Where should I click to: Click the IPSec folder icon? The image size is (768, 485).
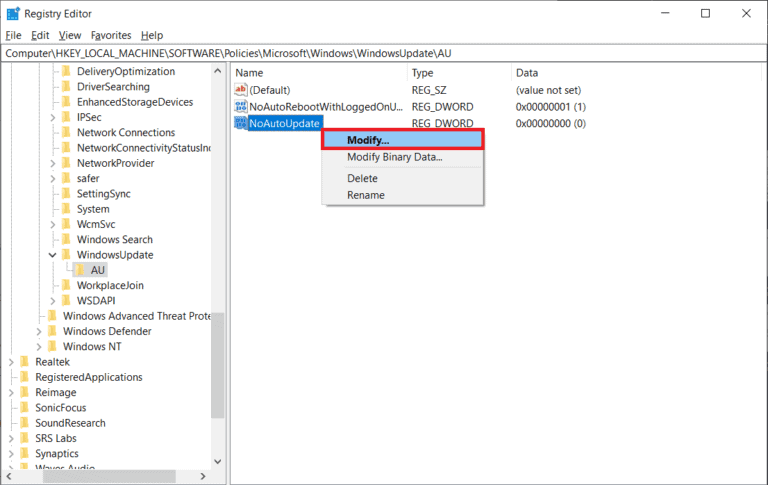pos(67,117)
